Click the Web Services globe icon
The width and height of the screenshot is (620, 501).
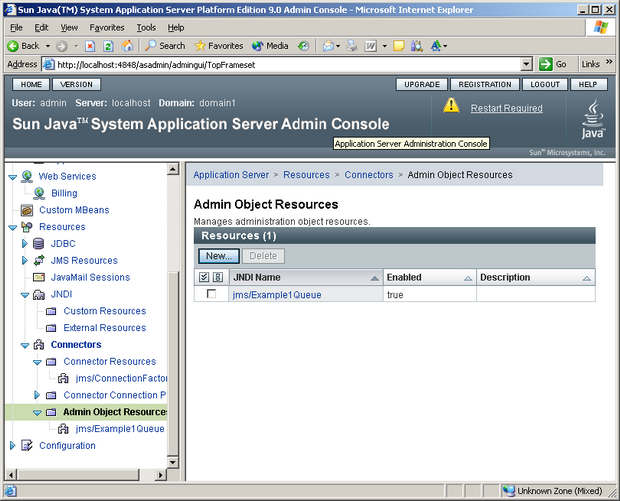tap(26, 176)
